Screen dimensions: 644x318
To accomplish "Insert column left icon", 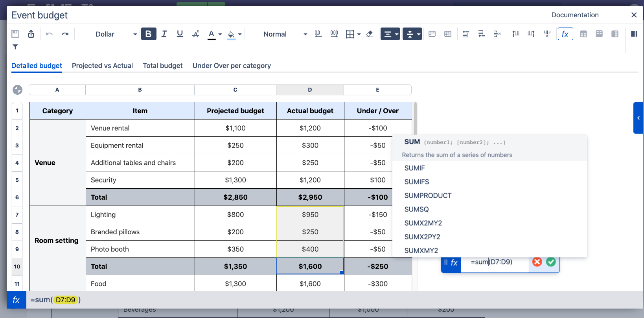I will 516,34.
